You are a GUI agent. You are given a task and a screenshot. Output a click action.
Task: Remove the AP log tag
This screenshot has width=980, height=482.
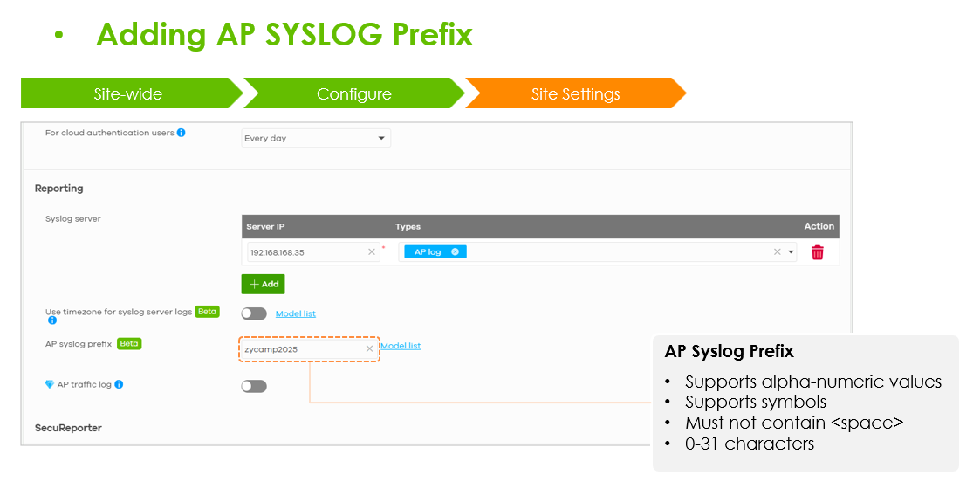click(455, 252)
